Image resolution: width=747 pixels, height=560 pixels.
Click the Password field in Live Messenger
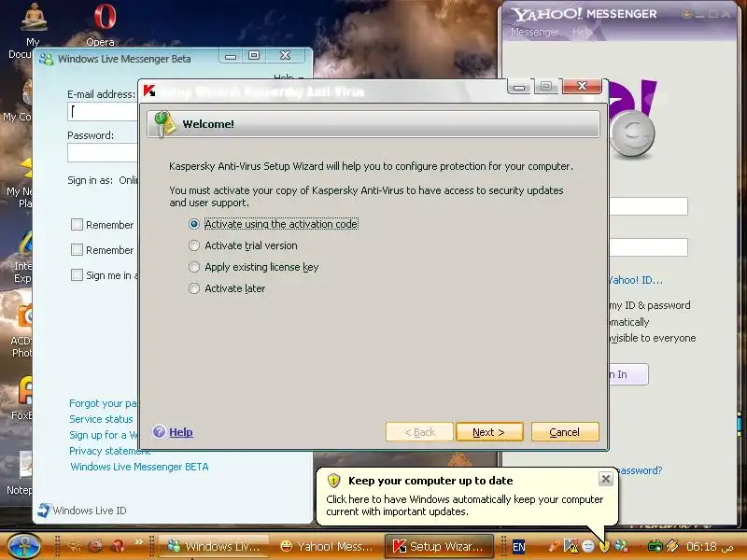[x=103, y=153]
